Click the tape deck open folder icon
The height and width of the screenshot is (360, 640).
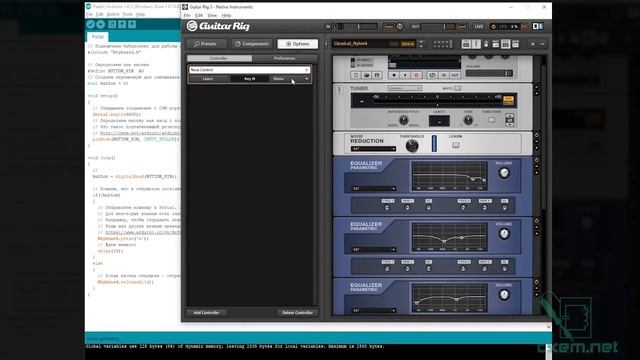tap(367, 76)
